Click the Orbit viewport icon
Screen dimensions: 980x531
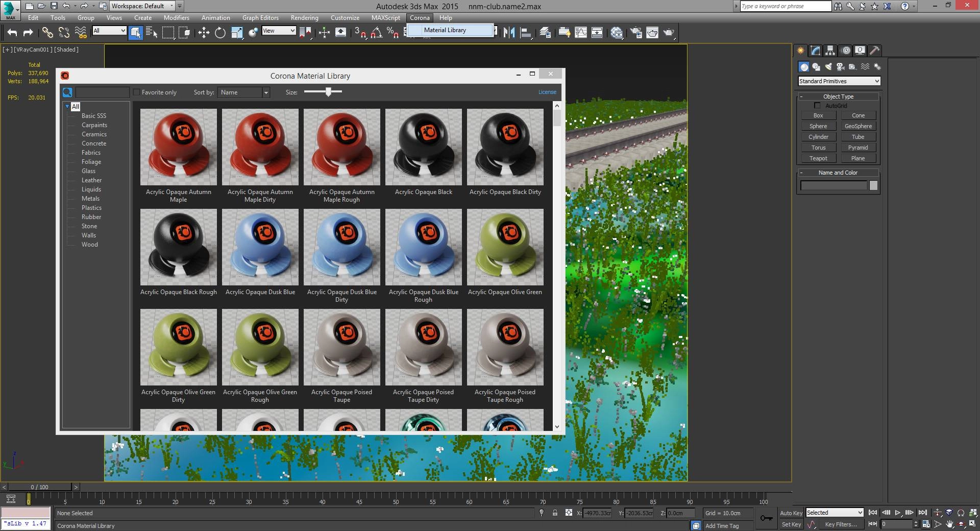coord(961,524)
